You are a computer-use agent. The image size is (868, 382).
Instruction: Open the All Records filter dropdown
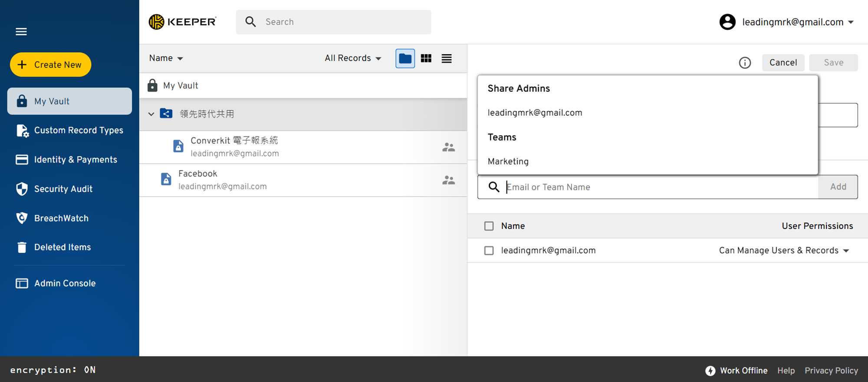[x=353, y=58]
